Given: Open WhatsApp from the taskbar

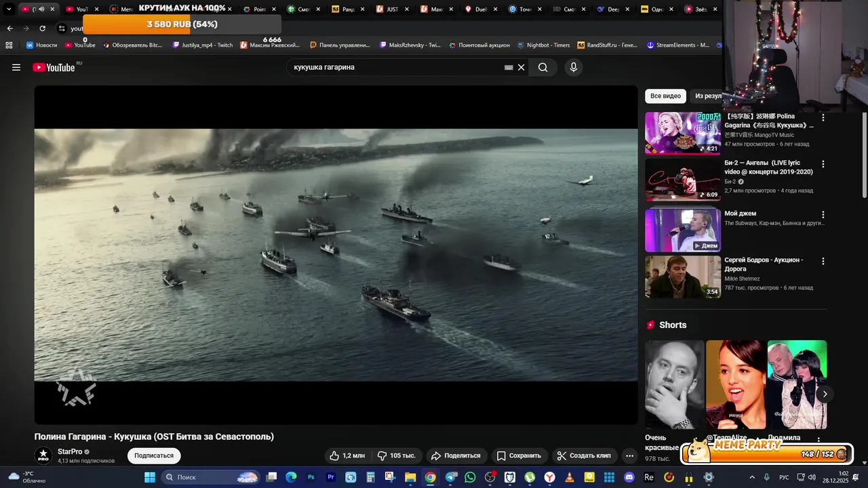Looking at the screenshot, I should 470,477.
